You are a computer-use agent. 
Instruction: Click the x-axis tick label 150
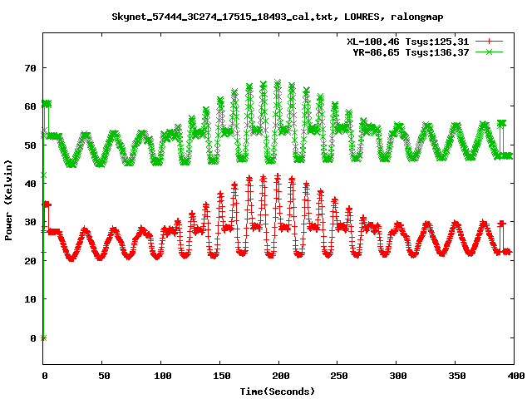click(x=222, y=376)
